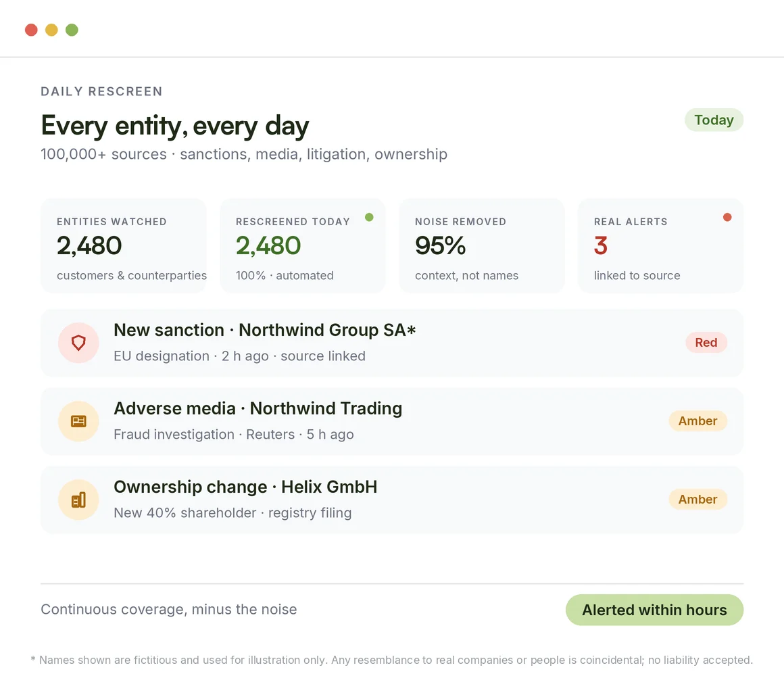This screenshot has height=676, width=784.
Task: Open the Real Alerts card
Action: (661, 246)
